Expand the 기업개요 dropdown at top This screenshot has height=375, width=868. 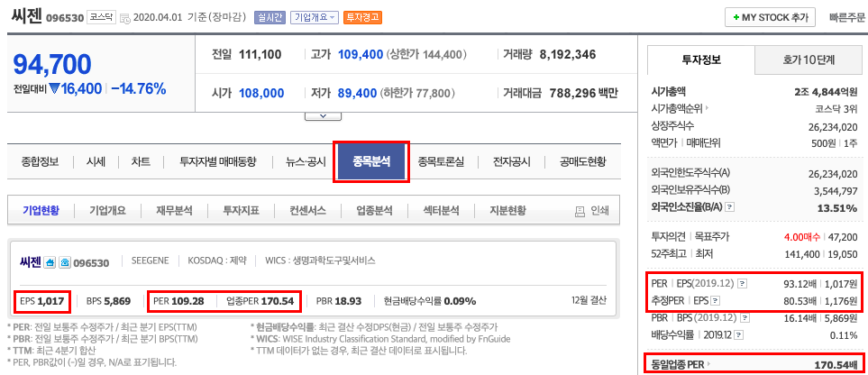pyautogui.click(x=314, y=18)
